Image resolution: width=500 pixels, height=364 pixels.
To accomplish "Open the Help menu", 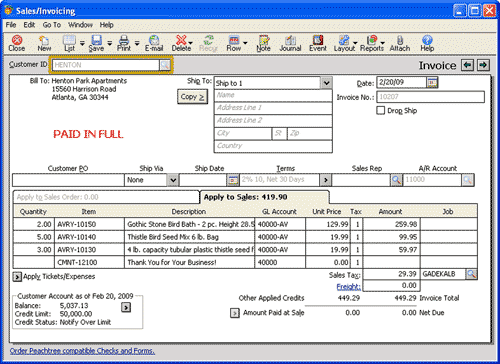I will point(106,25).
